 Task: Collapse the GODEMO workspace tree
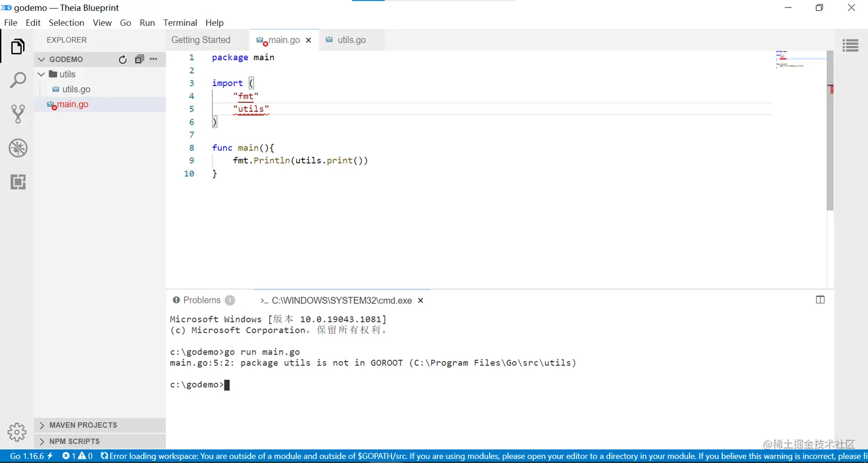tap(41, 59)
